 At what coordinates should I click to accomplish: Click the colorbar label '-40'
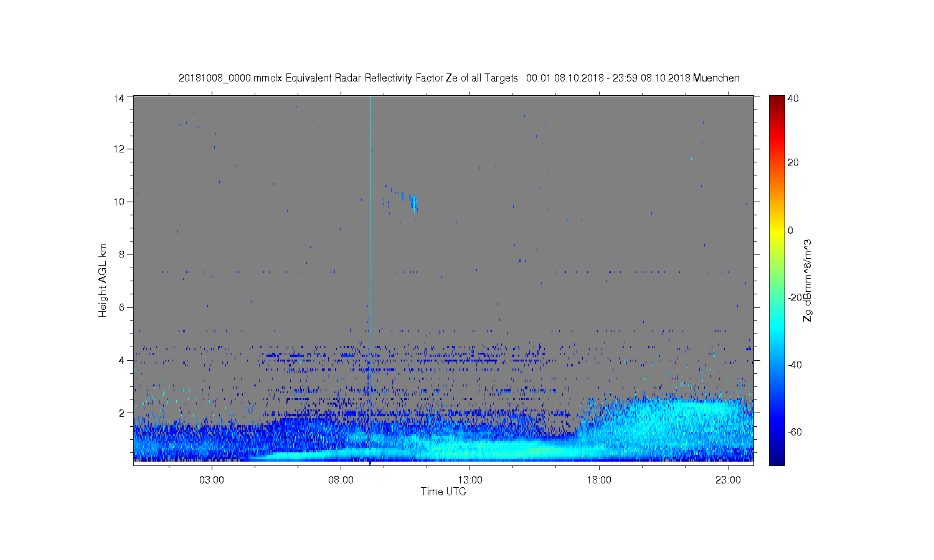(795, 365)
